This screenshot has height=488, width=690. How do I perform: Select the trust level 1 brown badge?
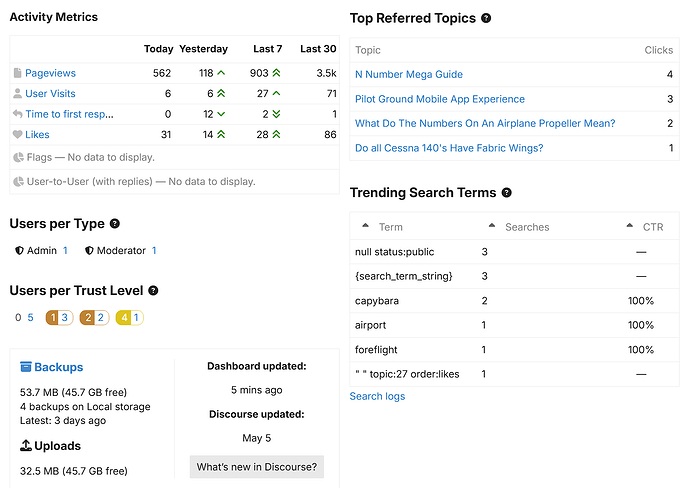59,317
